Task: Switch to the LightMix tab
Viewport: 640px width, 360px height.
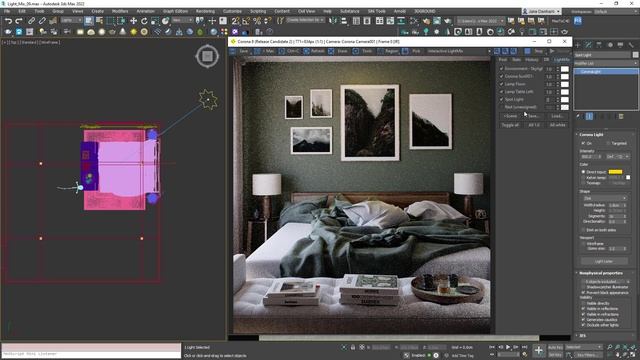Action: 562,60
